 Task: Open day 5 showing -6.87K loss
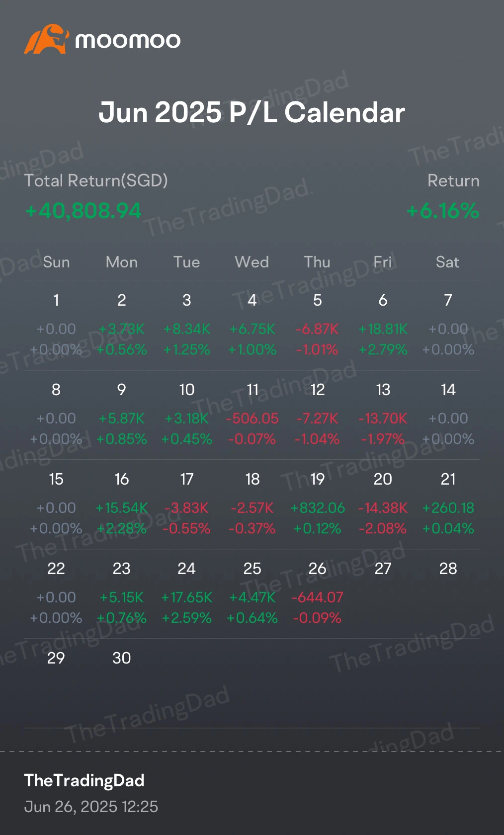coord(318,325)
